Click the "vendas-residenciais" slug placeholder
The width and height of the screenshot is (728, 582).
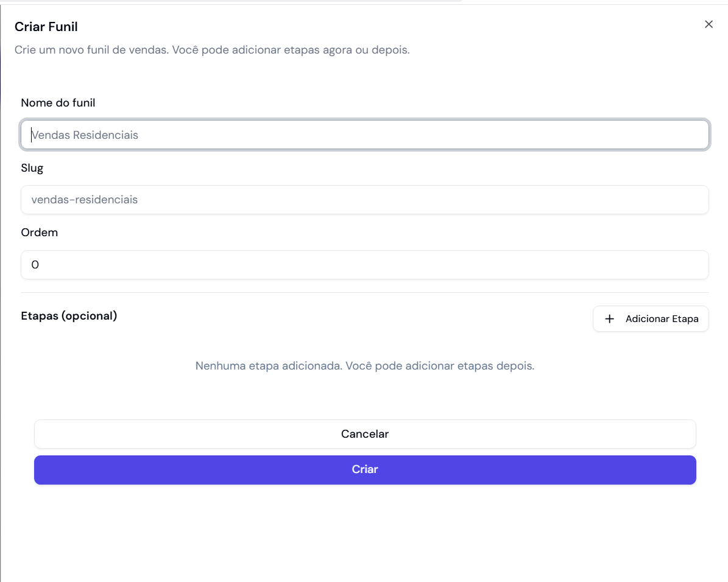[x=85, y=200]
